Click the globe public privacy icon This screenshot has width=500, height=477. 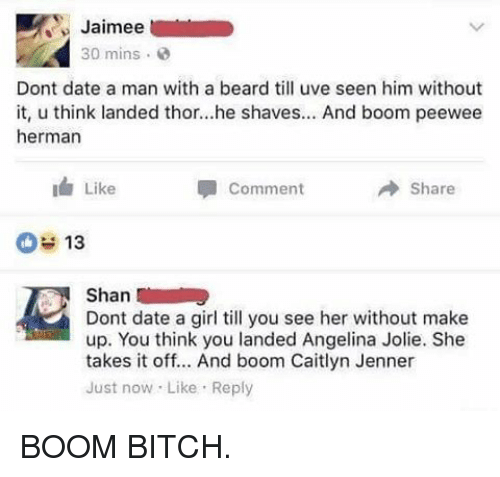pyautogui.click(x=163, y=54)
